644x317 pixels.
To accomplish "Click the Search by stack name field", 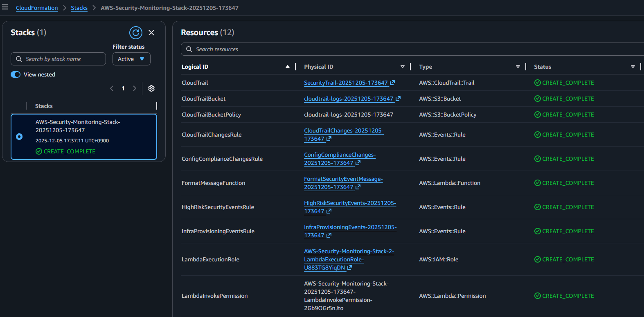I will pyautogui.click(x=58, y=59).
